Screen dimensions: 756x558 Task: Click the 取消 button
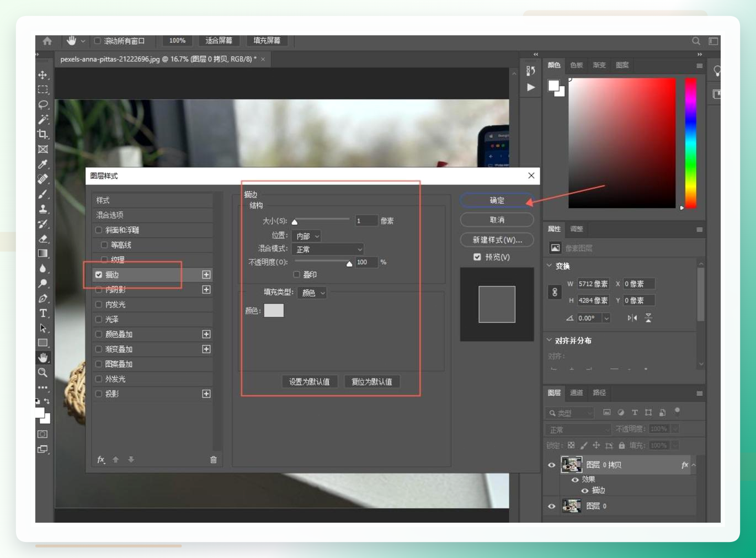497,220
